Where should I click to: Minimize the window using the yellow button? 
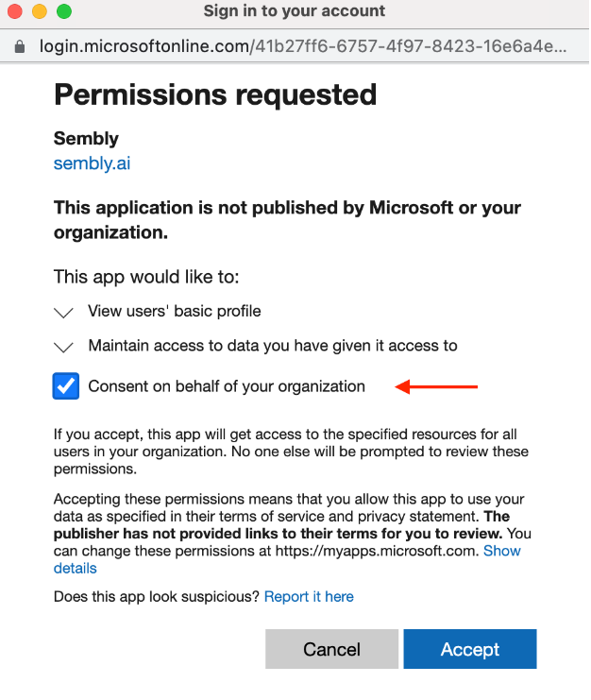point(40,12)
